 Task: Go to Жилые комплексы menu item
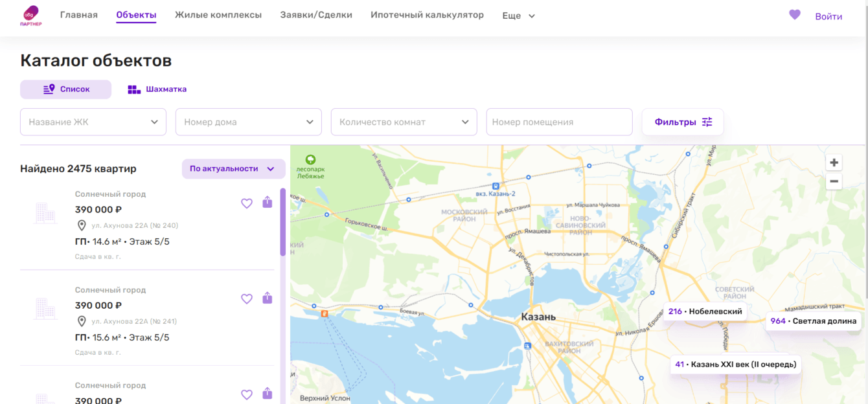[x=218, y=15]
